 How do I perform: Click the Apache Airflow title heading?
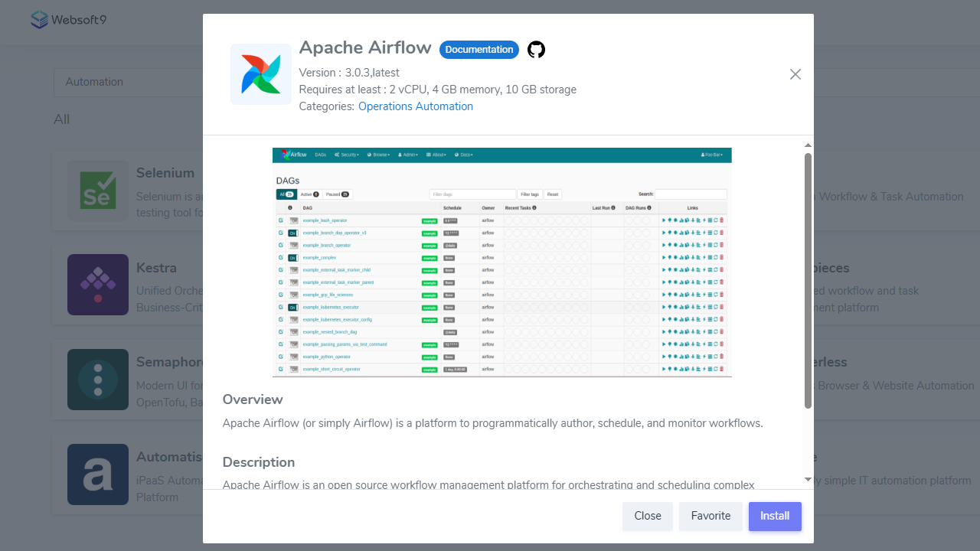[x=365, y=47]
